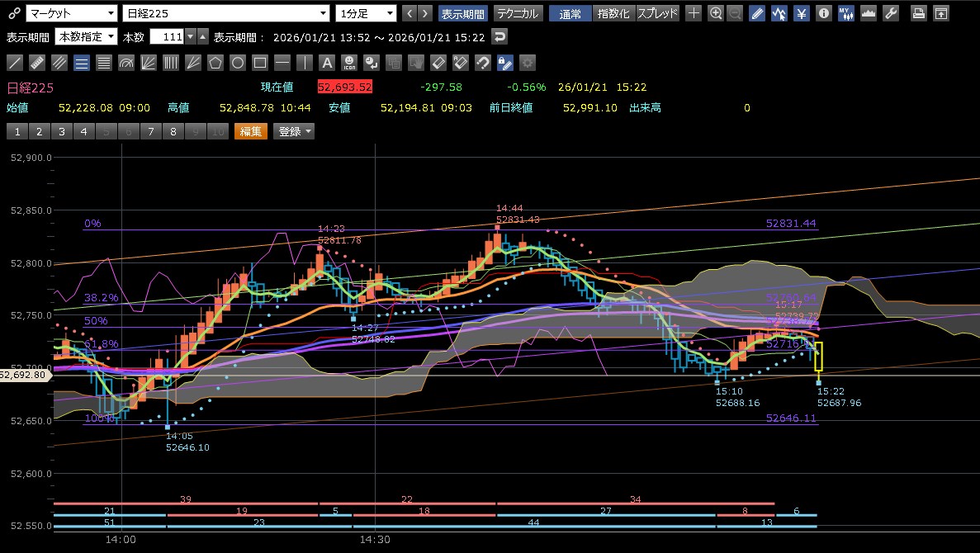Screen dimensions: 980x553
Task: Select the pentagon shape drawing tool
Action: (215, 63)
